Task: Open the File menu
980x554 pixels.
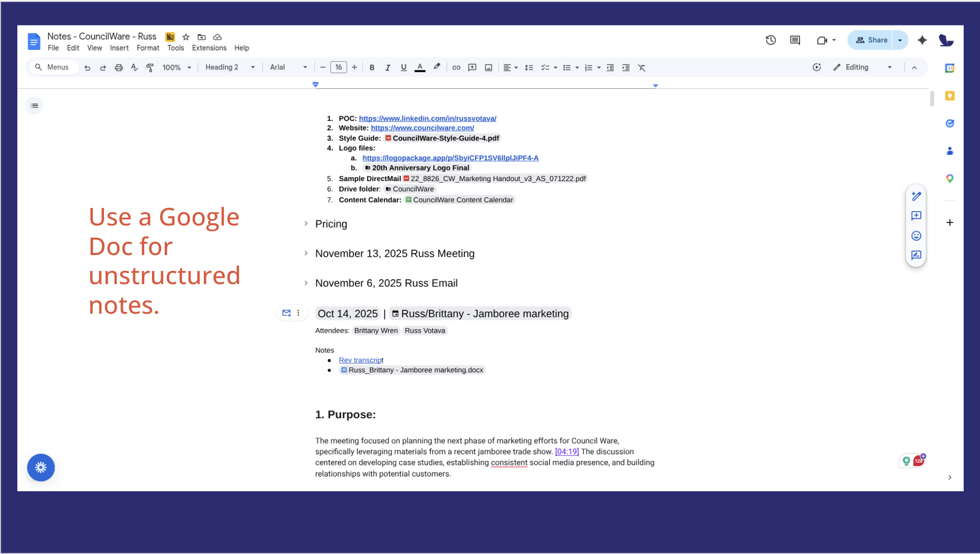Action: pos(53,48)
